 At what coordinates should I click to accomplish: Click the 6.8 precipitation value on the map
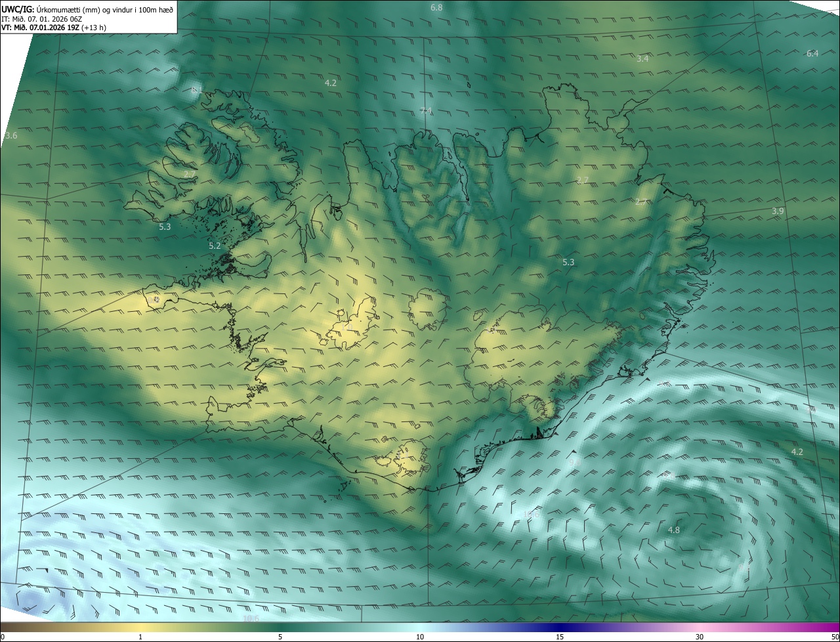tap(436, 7)
